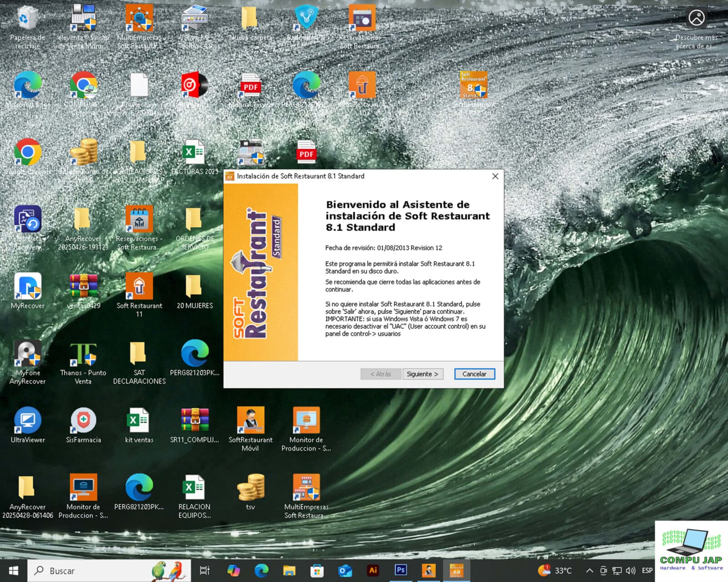Click the 'Se recomienda que cierre todas' paragraph
The width and height of the screenshot is (728, 582).
403,286
